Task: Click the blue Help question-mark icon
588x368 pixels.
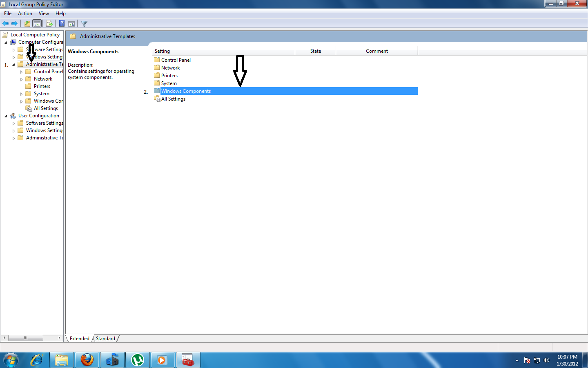Action: pos(62,24)
